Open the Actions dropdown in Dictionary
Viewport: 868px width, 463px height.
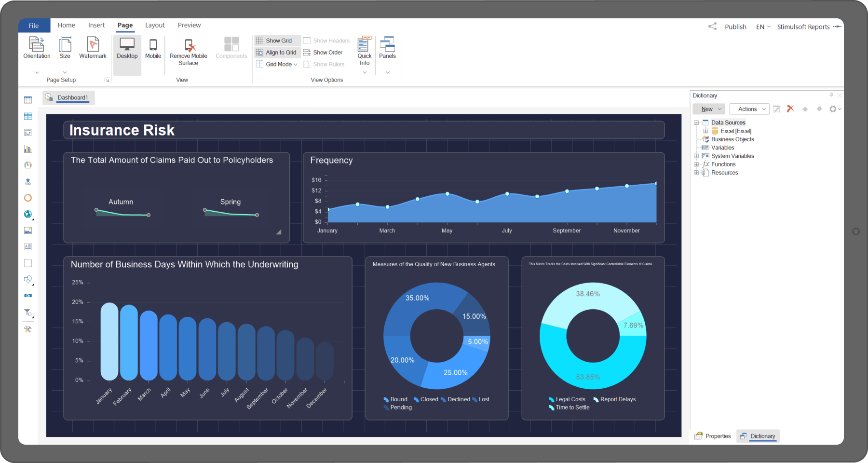[x=749, y=109]
